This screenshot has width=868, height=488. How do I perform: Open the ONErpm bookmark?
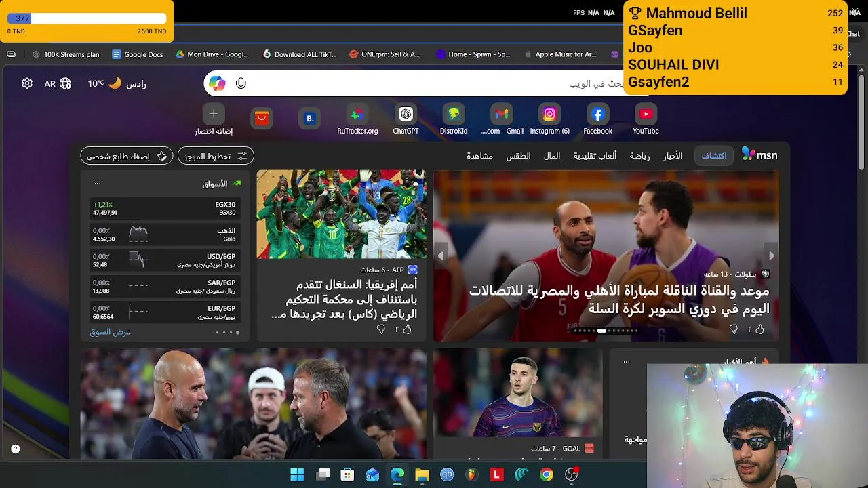384,54
